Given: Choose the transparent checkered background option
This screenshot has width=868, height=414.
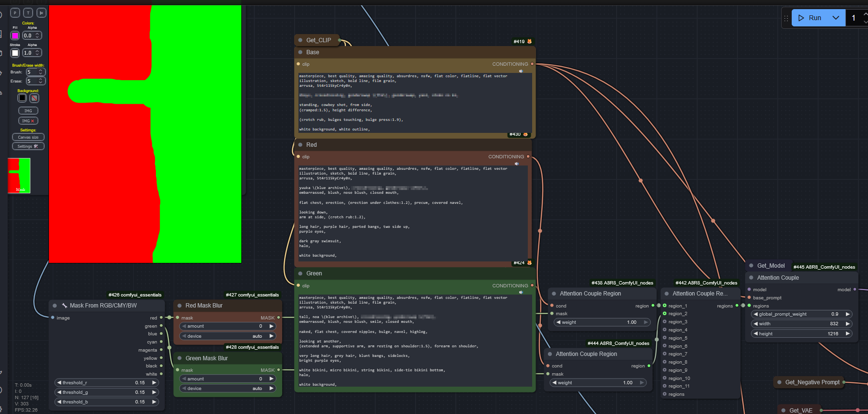Looking at the screenshot, I should tap(34, 98).
